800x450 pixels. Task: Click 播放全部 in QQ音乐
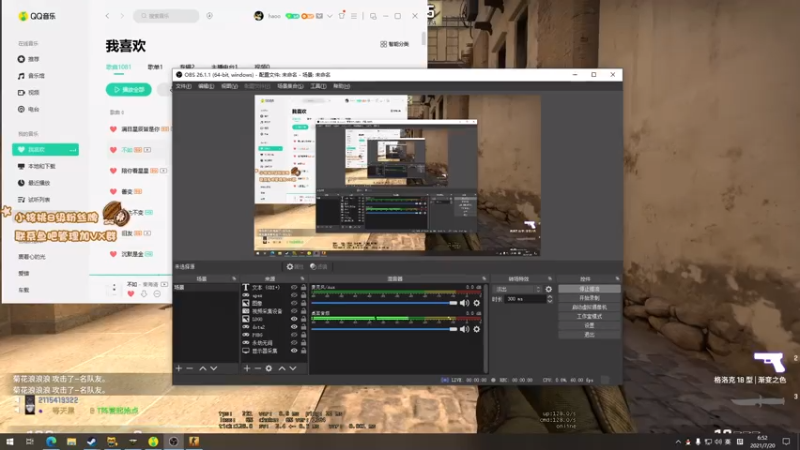129,89
